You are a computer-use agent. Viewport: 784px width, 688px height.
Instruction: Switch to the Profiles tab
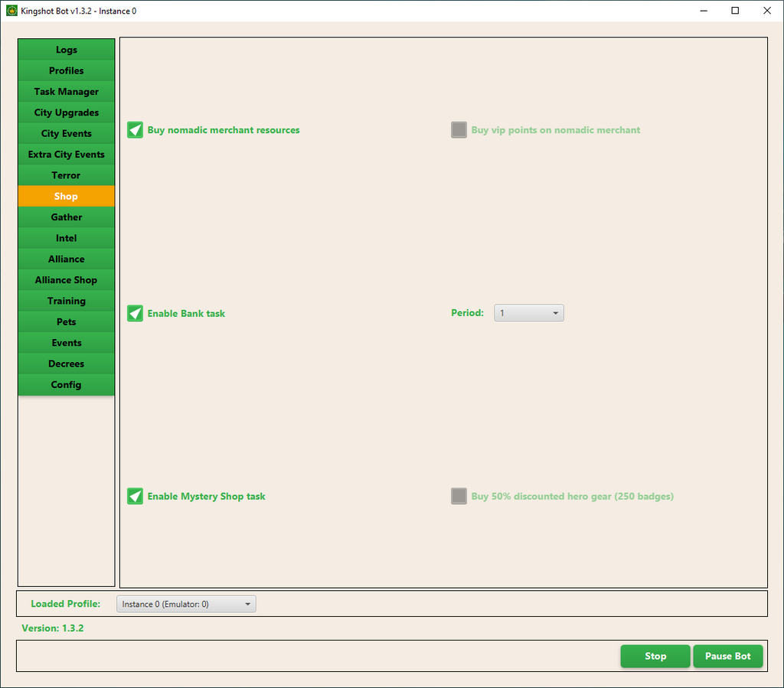pos(67,70)
